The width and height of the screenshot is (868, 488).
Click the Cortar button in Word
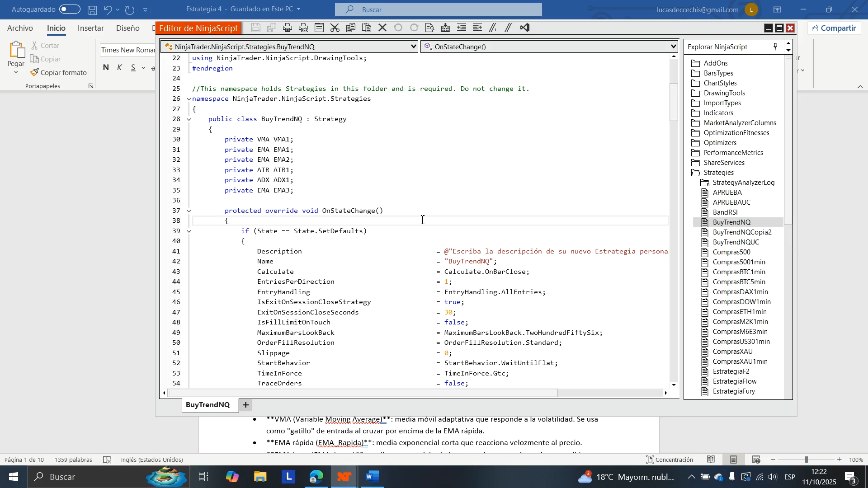[46, 46]
